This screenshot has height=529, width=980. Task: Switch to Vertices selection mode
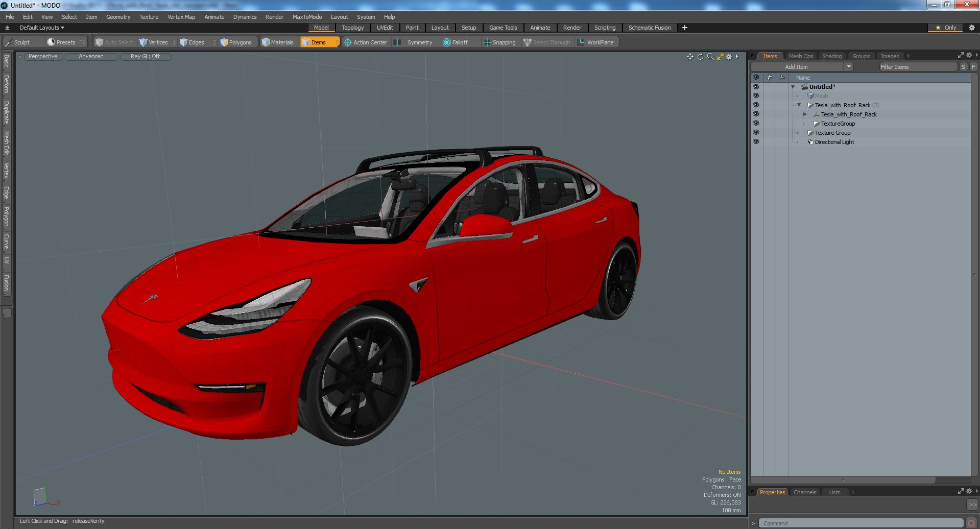click(157, 42)
